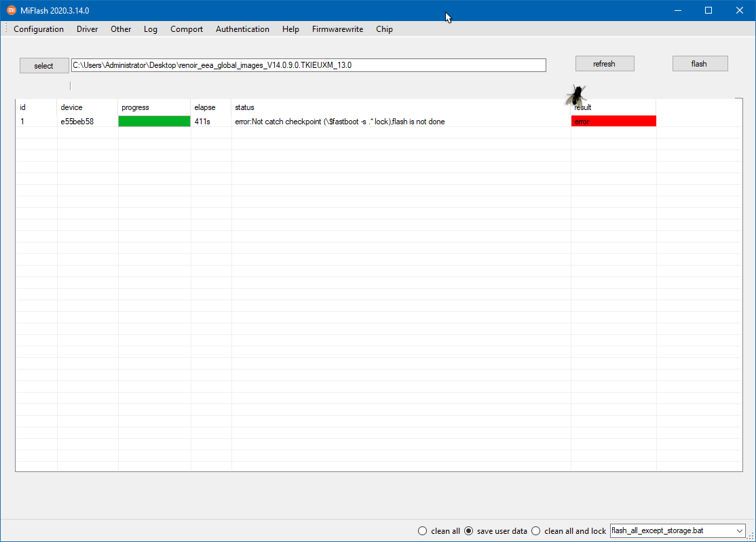Screen dimensions: 756x542
Task: Start flashing with the flash button
Action: (700, 64)
